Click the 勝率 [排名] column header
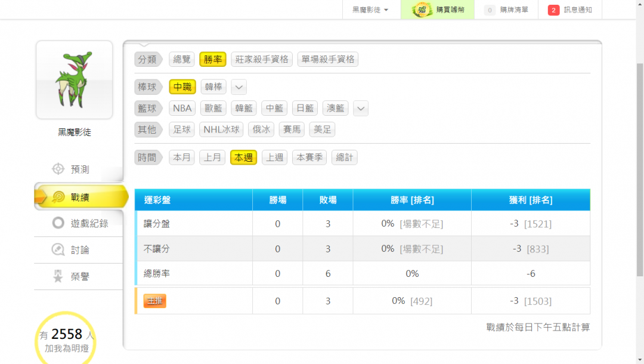Screen dimensions: 644x364 pos(412,200)
